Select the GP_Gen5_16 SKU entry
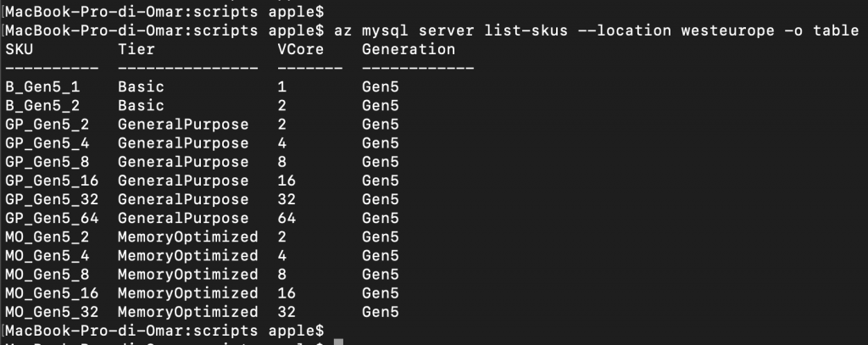Image resolution: width=868 pixels, height=345 pixels. pos(52,181)
